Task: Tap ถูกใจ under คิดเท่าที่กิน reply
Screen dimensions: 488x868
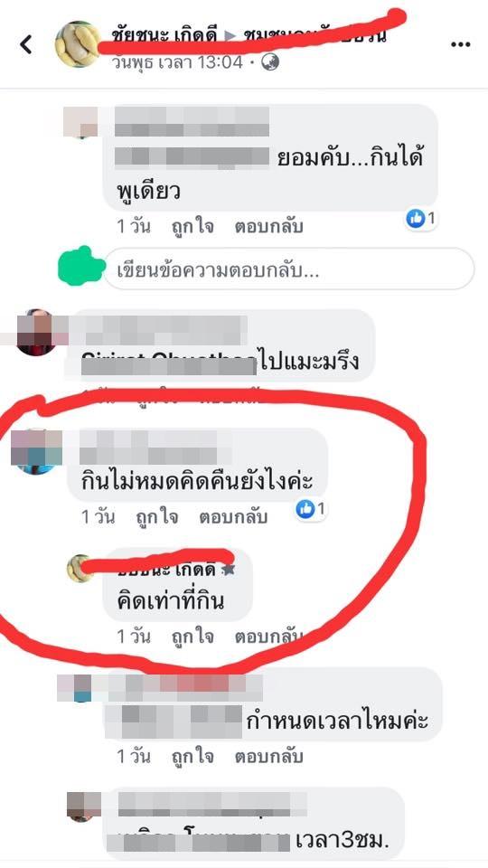Action: coord(192,637)
